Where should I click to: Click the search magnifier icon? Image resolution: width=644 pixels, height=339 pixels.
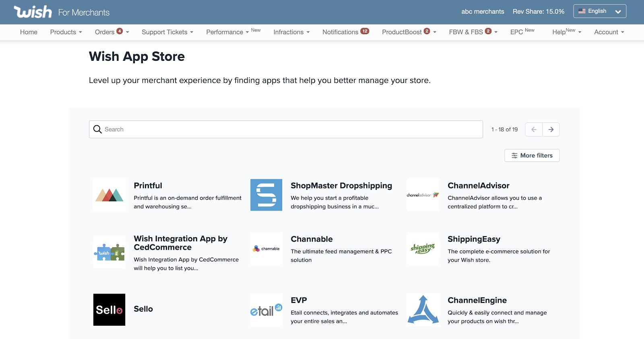(97, 129)
